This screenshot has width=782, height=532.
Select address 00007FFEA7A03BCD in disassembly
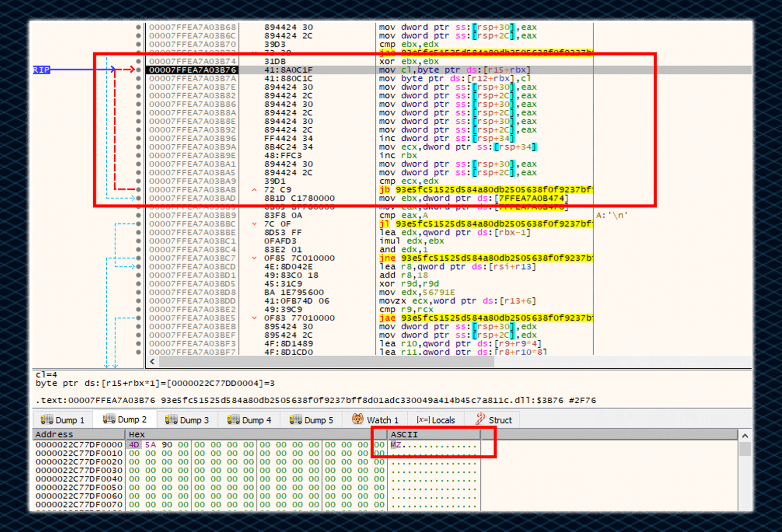click(x=192, y=267)
